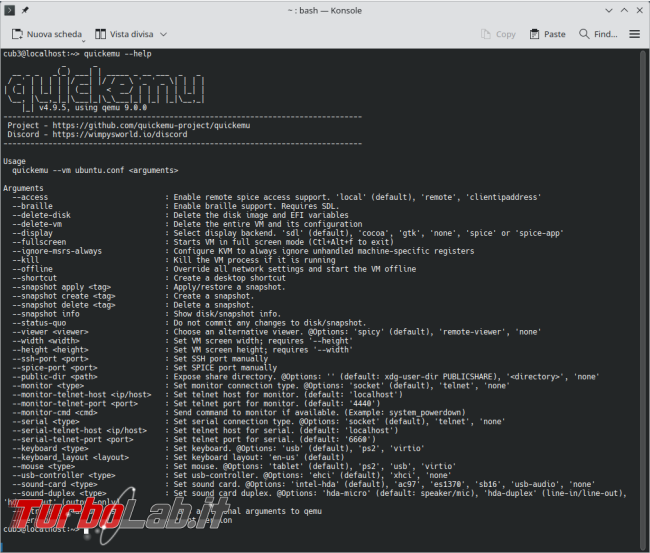The width and height of the screenshot is (650, 553).
Task: Click the '--delete-vm' argument text
Action: tap(37, 224)
